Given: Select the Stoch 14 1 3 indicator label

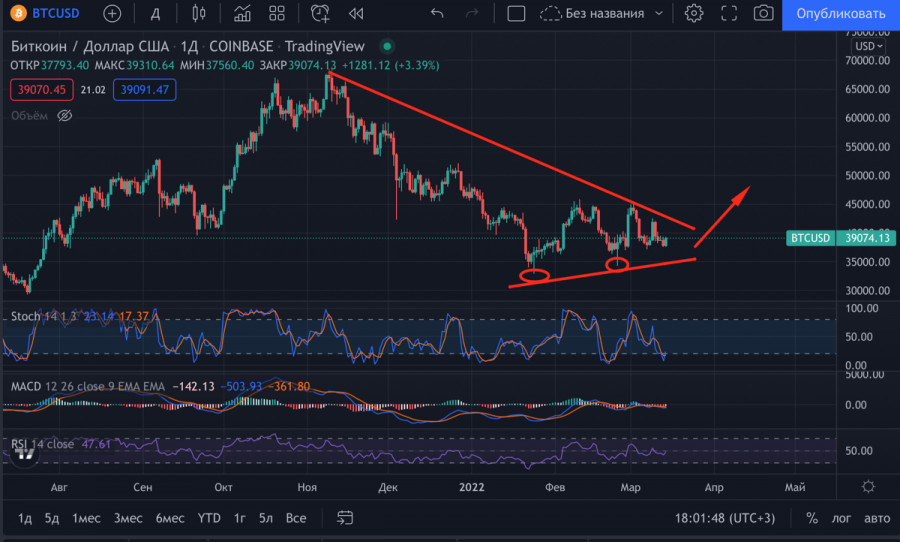Looking at the screenshot, I should point(44,316).
